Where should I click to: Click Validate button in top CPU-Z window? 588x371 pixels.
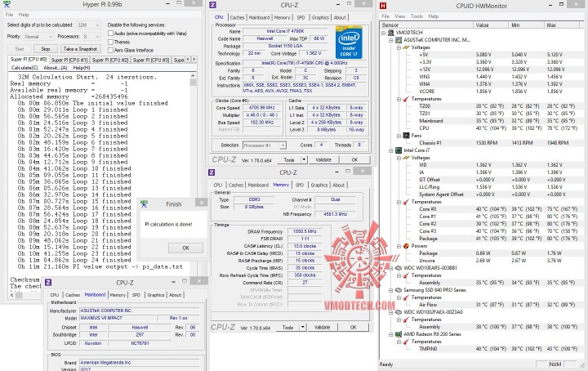[323, 160]
